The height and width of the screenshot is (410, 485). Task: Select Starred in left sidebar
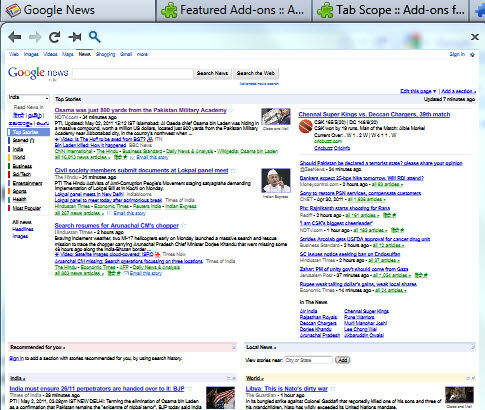coord(24,141)
